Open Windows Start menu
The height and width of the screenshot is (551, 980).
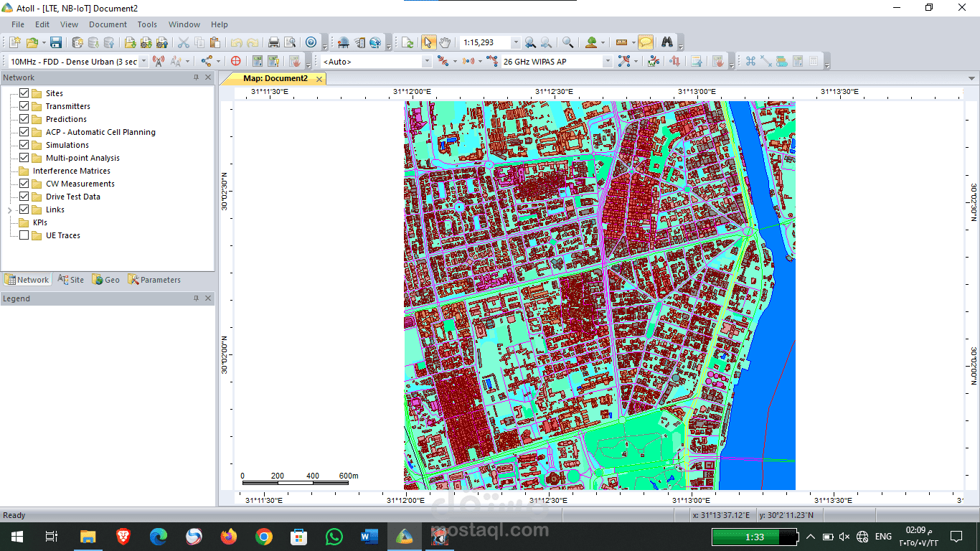tap(17, 536)
